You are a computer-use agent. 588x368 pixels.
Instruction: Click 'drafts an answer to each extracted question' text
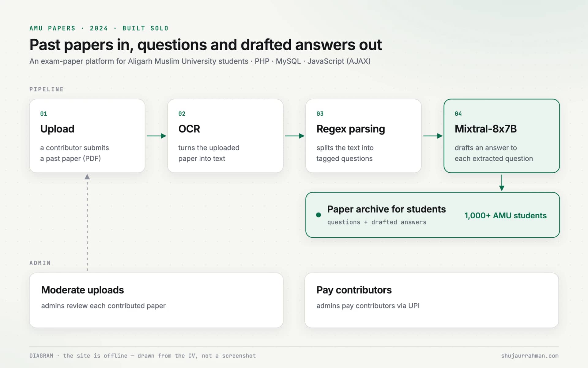click(494, 153)
